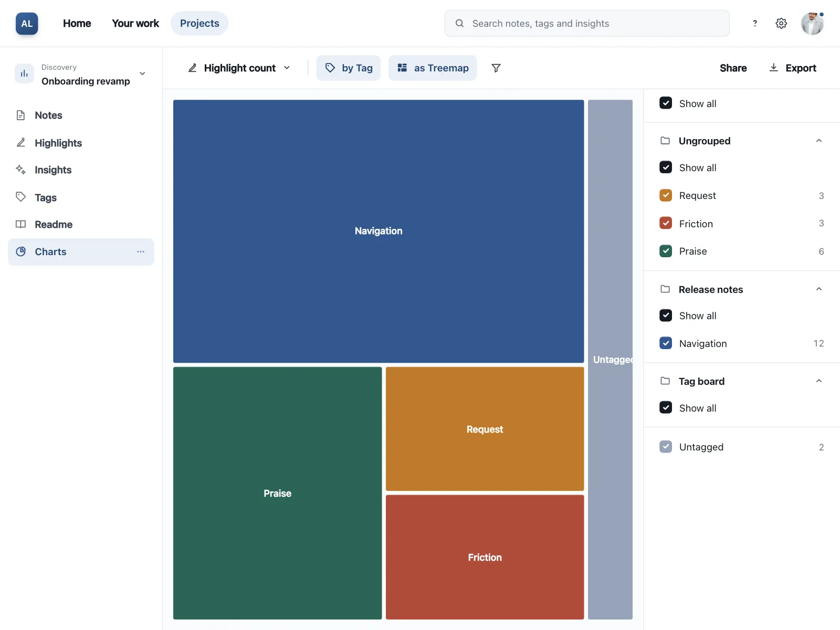Open settings via the gear icon
The image size is (840, 630).
tap(781, 23)
